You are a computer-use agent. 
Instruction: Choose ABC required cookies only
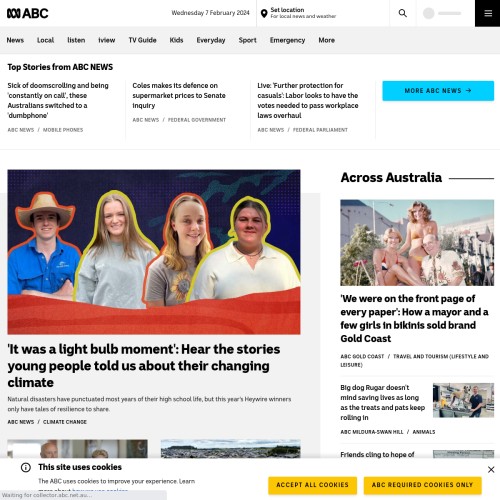[x=422, y=485]
